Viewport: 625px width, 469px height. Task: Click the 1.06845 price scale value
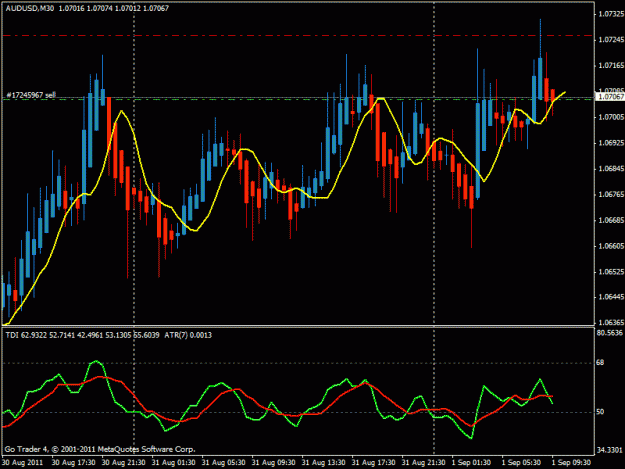[x=611, y=169]
